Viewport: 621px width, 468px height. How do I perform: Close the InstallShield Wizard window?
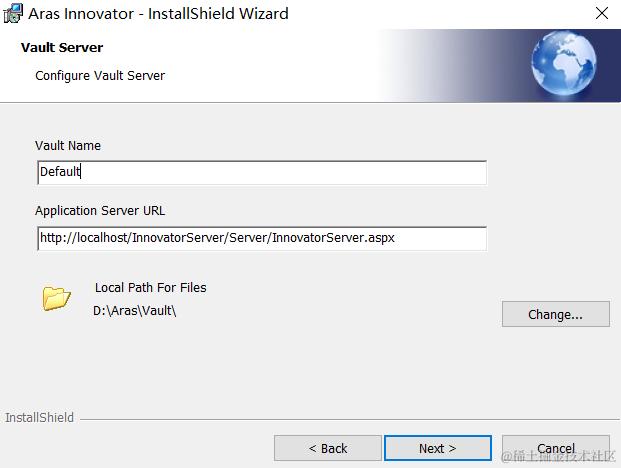[602, 13]
